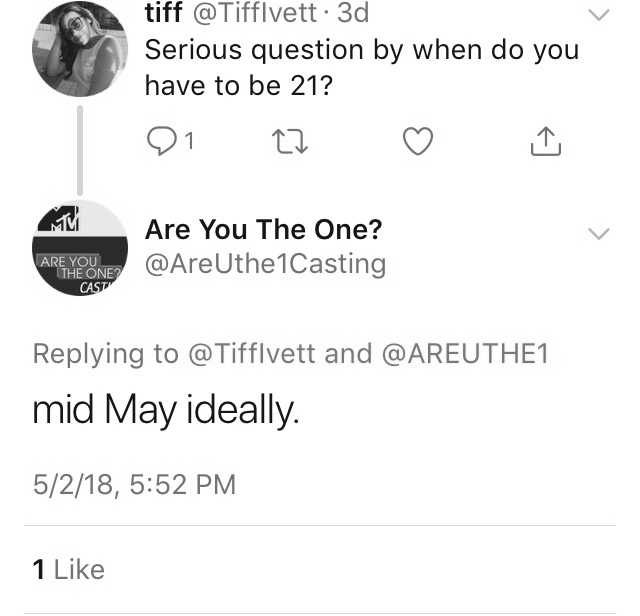Open Are You The One casting avatar
Screen dimensions: 640x616
click(80, 248)
